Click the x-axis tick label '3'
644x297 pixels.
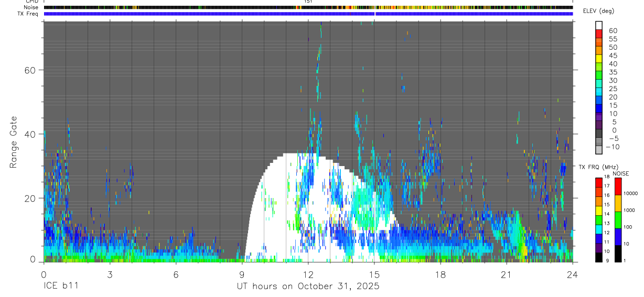tap(110, 275)
